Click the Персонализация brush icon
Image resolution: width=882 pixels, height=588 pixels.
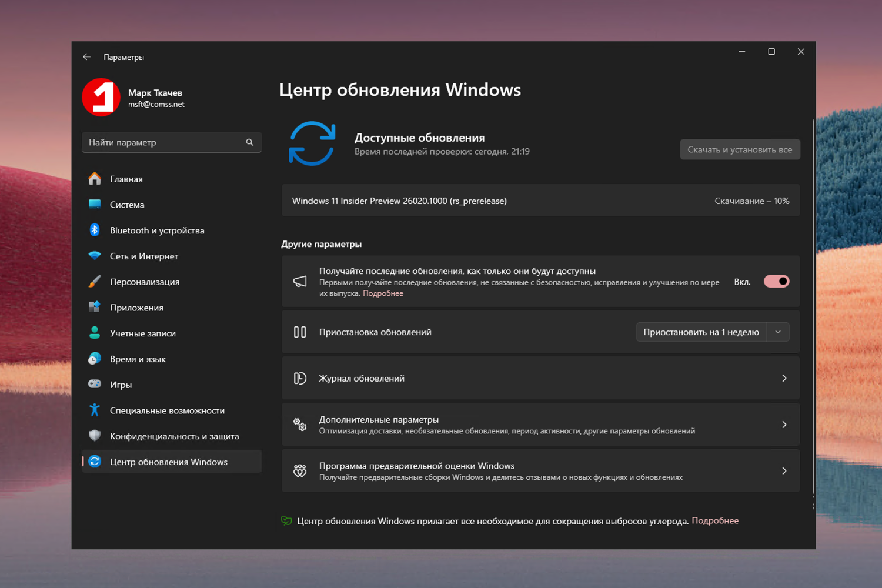(95, 281)
